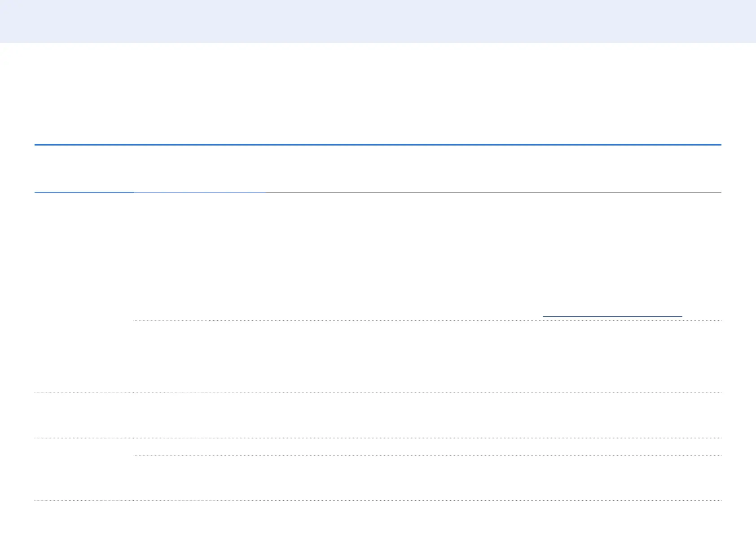Click the last row's blank left column cell
Screen dimensions: 756x535
click(x=84, y=469)
